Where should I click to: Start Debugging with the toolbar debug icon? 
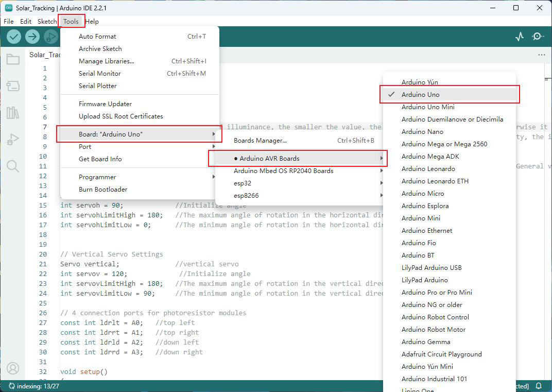[x=51, y=37]
